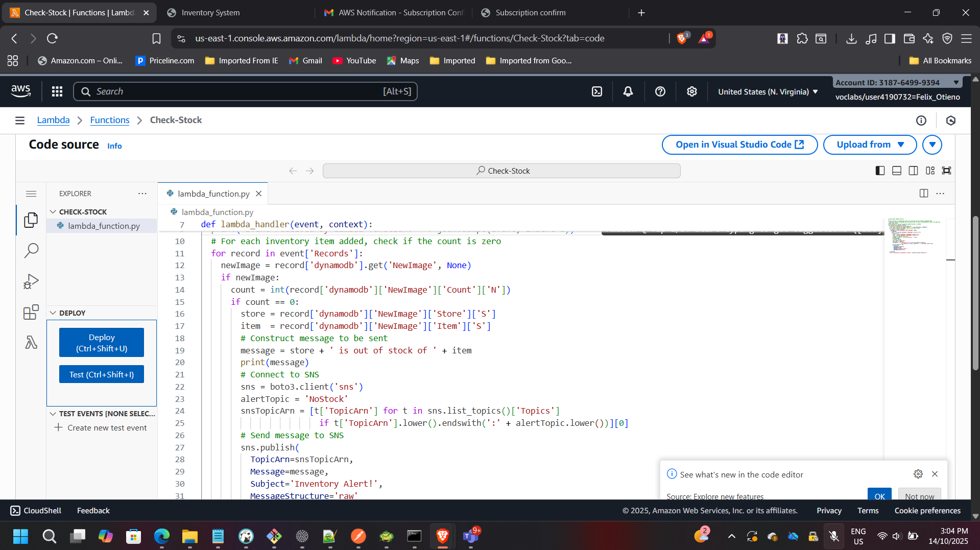Toggle the bottom panel layout

point(897,171)
